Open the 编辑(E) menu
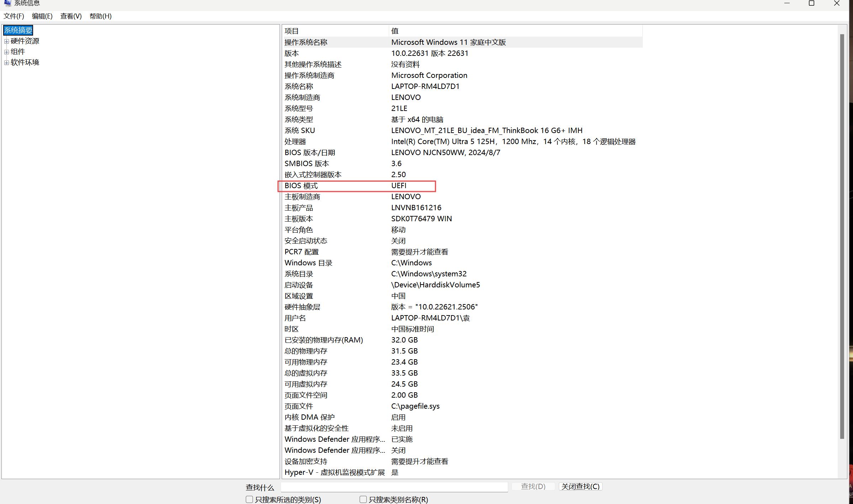 [x=42, y=16]
